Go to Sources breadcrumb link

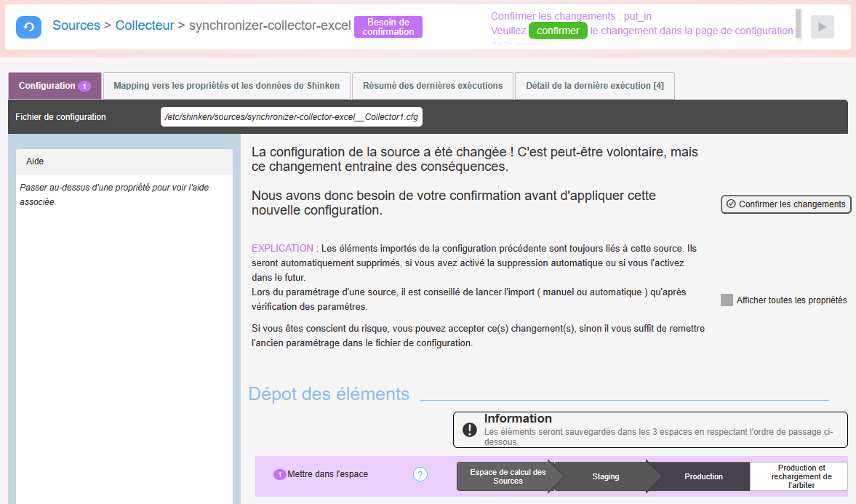[x=76, y=25]
